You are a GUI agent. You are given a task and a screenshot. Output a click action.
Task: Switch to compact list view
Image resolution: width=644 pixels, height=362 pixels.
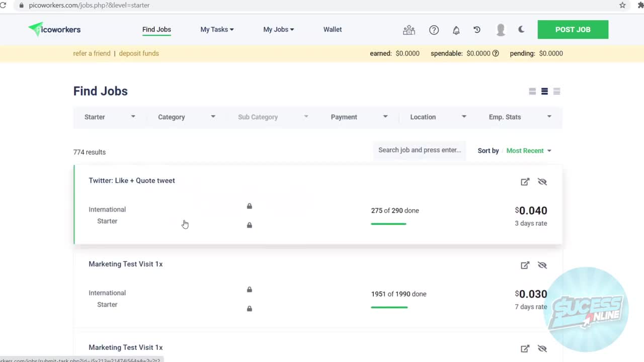(x=556, y=92)
